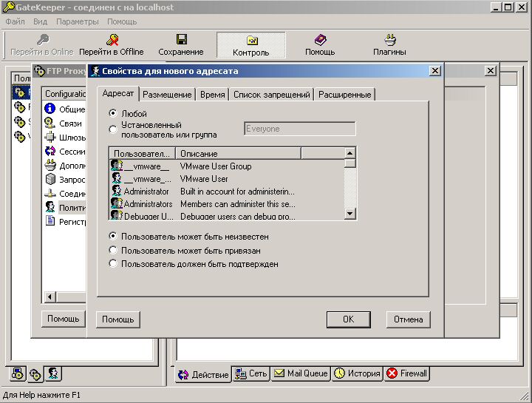Select the Связи icon in configuration list
Image resolution: width=532 pixels, height=403 pixels.
tap(50, 123)
